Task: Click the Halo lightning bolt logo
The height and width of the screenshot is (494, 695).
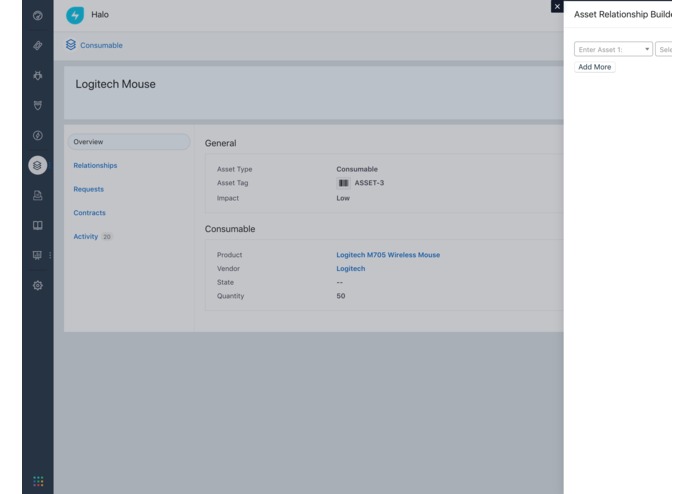Action: point(75,15)
